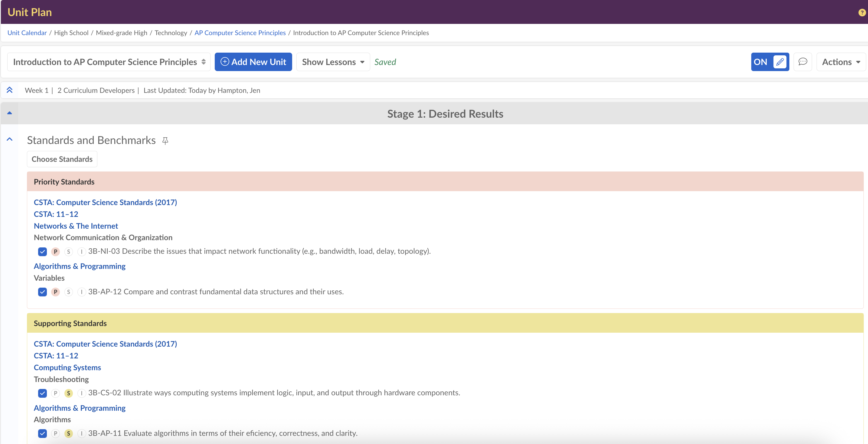
Task: Open the Networks & The Internet link
Action: click(76, 226)
